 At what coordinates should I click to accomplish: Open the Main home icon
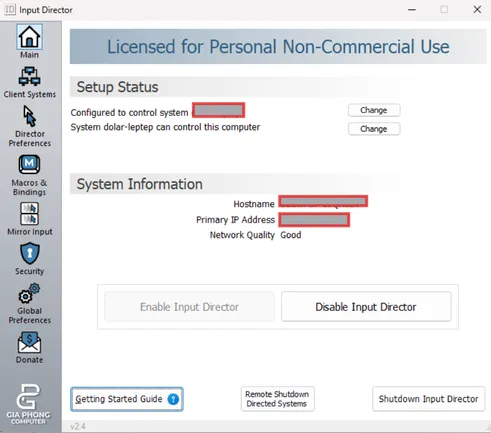click(29, 37)
